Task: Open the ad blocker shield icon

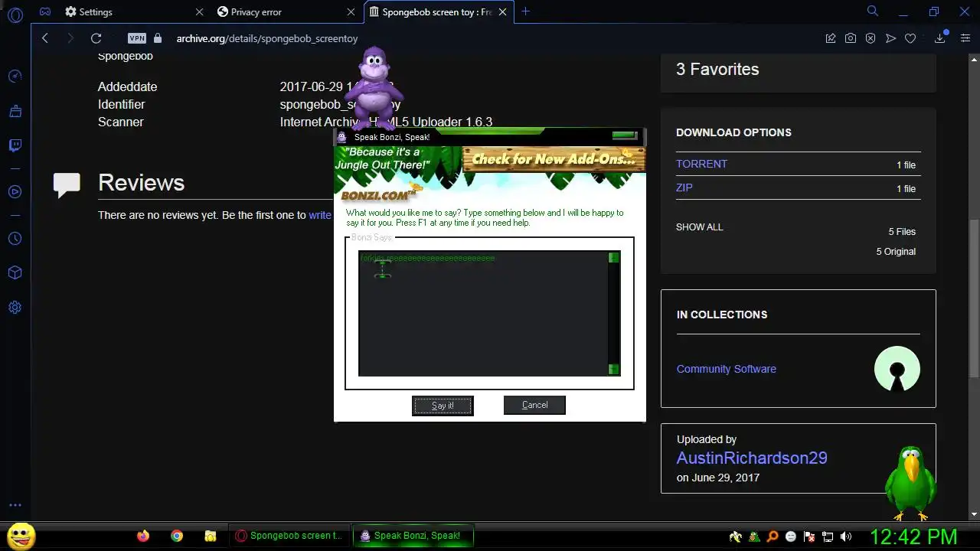Action: 871,38
